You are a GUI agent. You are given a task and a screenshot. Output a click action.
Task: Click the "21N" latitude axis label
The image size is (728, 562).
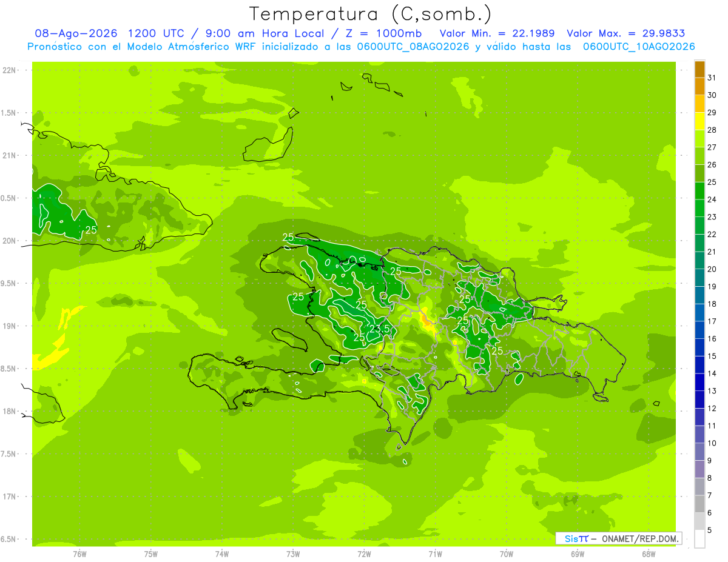8,156
